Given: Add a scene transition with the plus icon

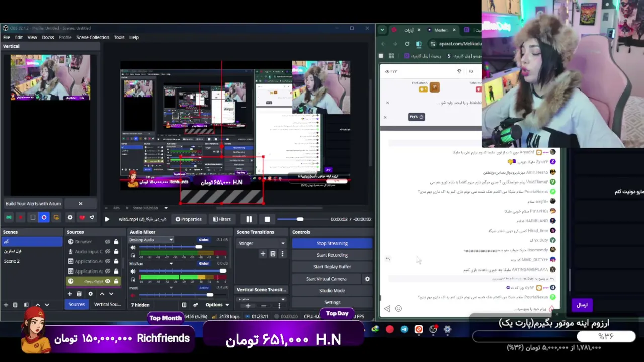Looking at the screenshot, I should pyautogui.click(x=263, y=254).
